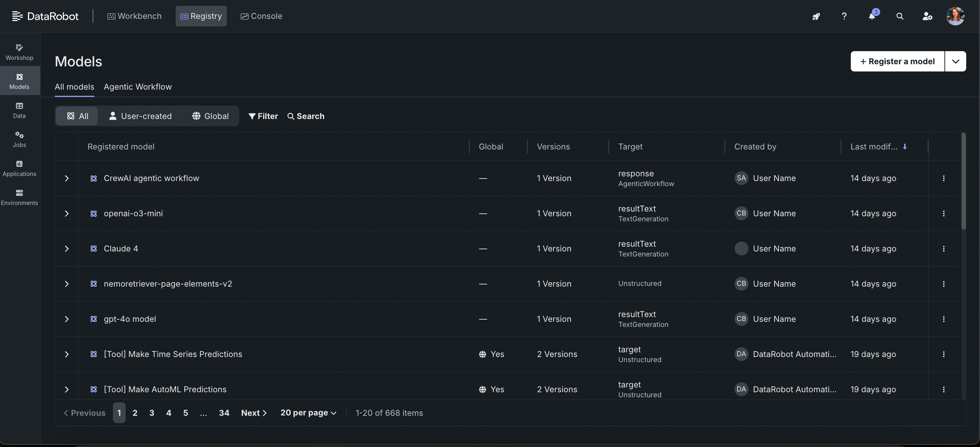The width and height of the screenshot is (980, 447).
Task: Click the globe icon in Time Series Predictions row
Action: click(482, 354)
